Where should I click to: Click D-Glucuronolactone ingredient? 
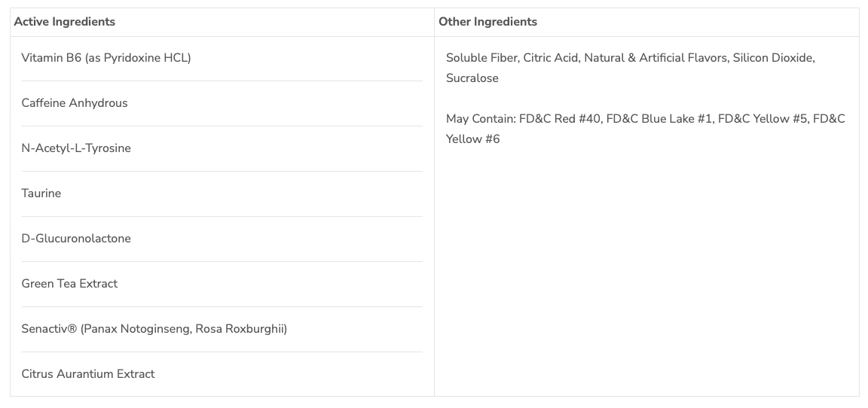(76, 239)
